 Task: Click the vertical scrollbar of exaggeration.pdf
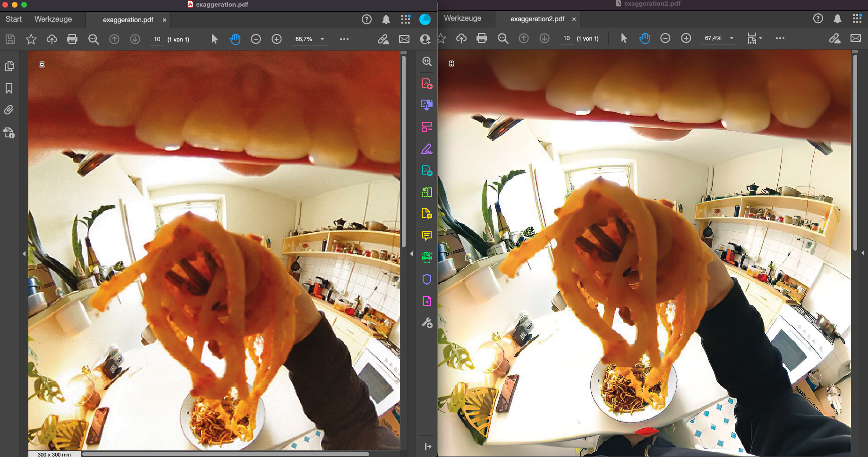point(404,151)
